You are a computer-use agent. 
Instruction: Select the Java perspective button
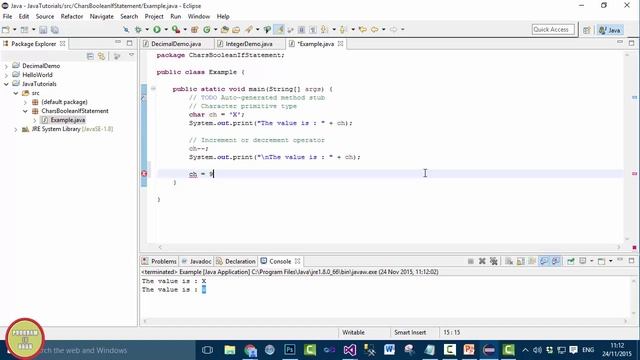[x=610, y=30]
